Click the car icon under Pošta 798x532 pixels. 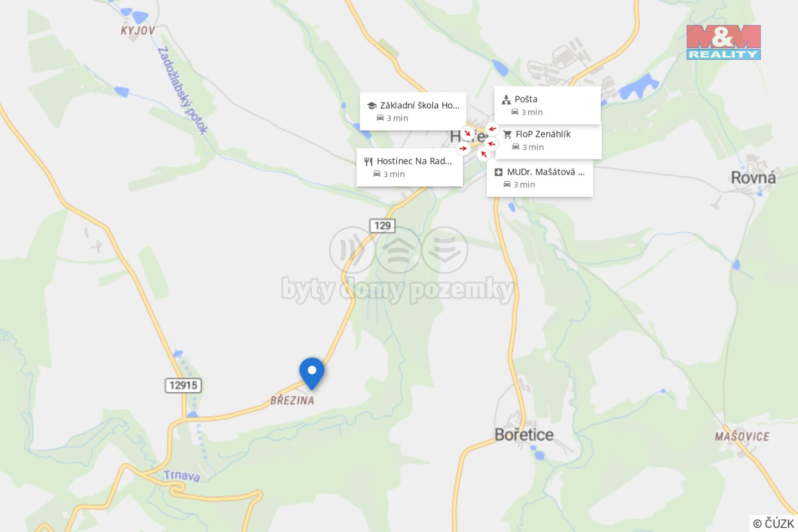(515, 112)
